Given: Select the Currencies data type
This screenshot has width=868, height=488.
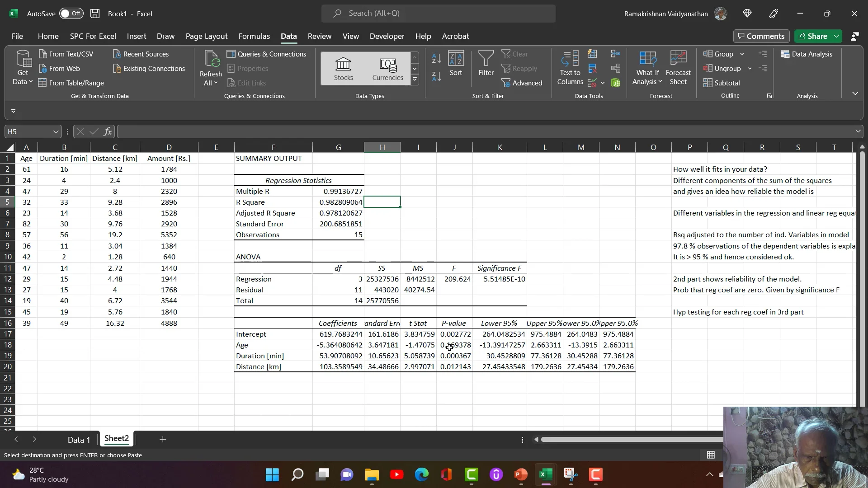Looking at the screenshot, I should pos(387,68).
